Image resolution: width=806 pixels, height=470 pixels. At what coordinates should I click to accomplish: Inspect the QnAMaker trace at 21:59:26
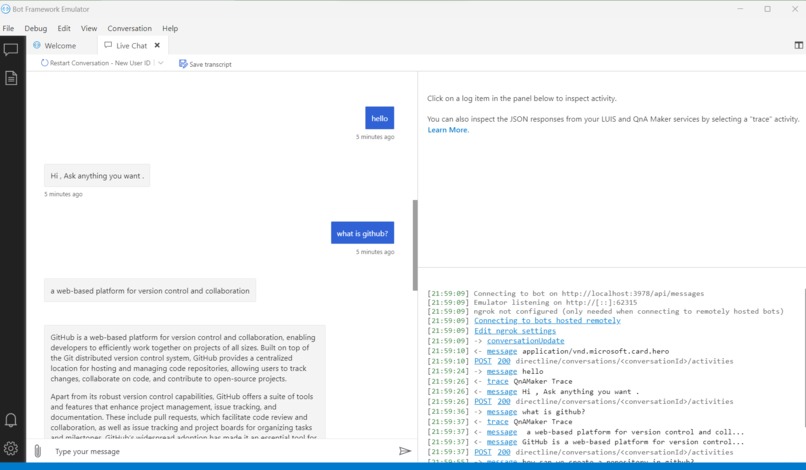click(x=498, y=381)
